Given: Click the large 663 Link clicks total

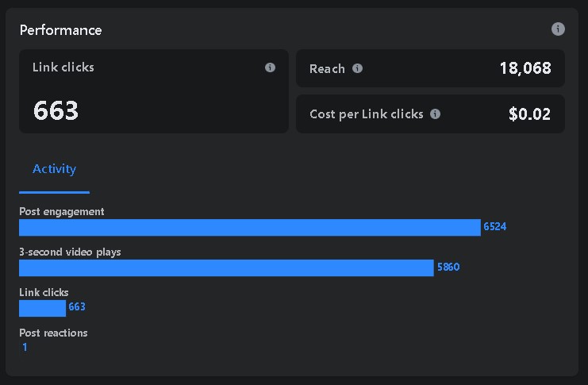Looking at the screenshot, I should [56, 110].
